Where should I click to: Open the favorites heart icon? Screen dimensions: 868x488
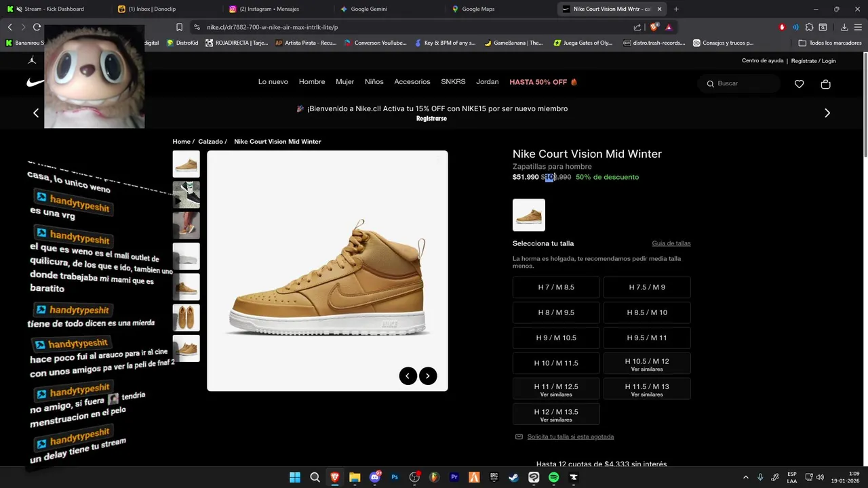[799, 84]
